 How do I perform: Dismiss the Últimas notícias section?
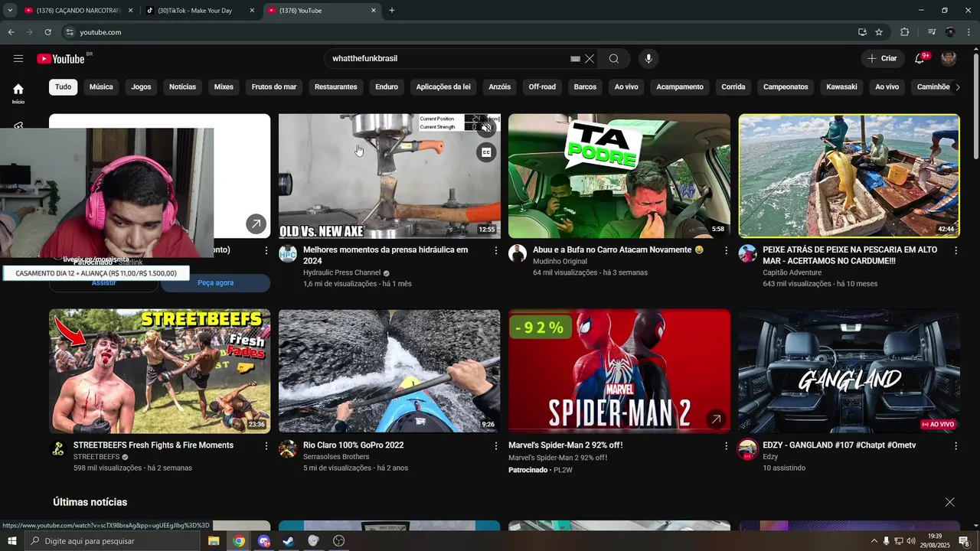click(x=949, y=502)
